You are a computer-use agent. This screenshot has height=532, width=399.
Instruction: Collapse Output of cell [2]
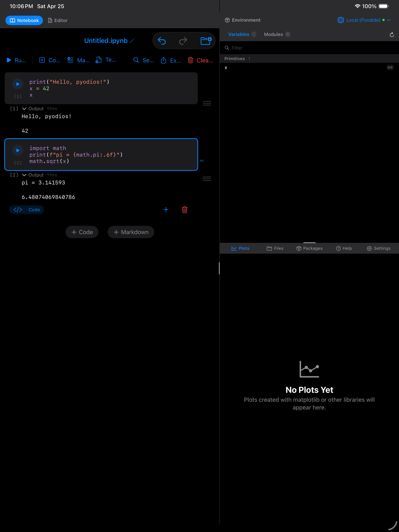[24, 175]
